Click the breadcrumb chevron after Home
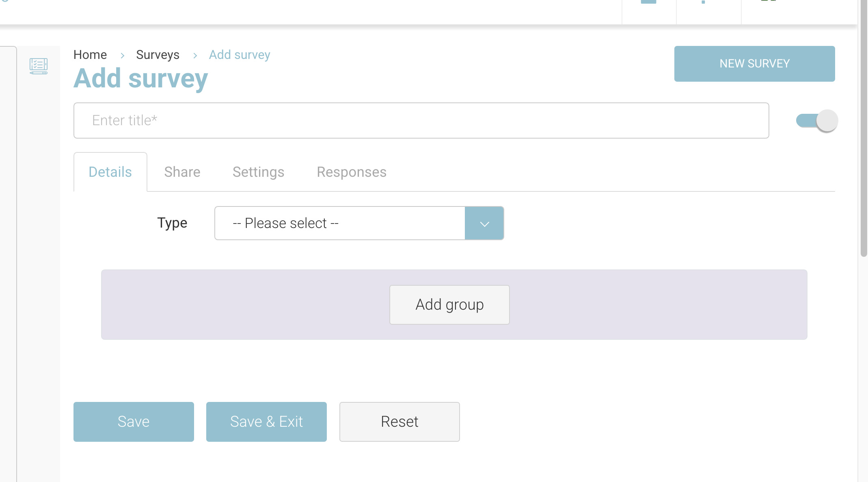The image size is (868, 482). pos(122,55)
